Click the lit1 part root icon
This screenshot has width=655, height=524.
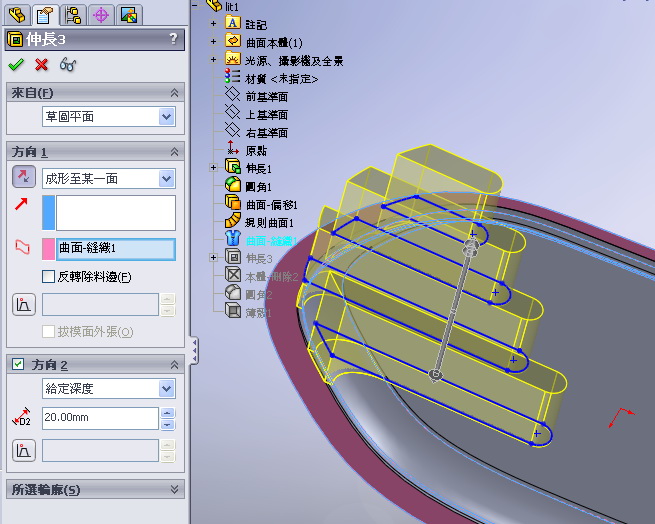pyautogui.click(x=214, y=5)
